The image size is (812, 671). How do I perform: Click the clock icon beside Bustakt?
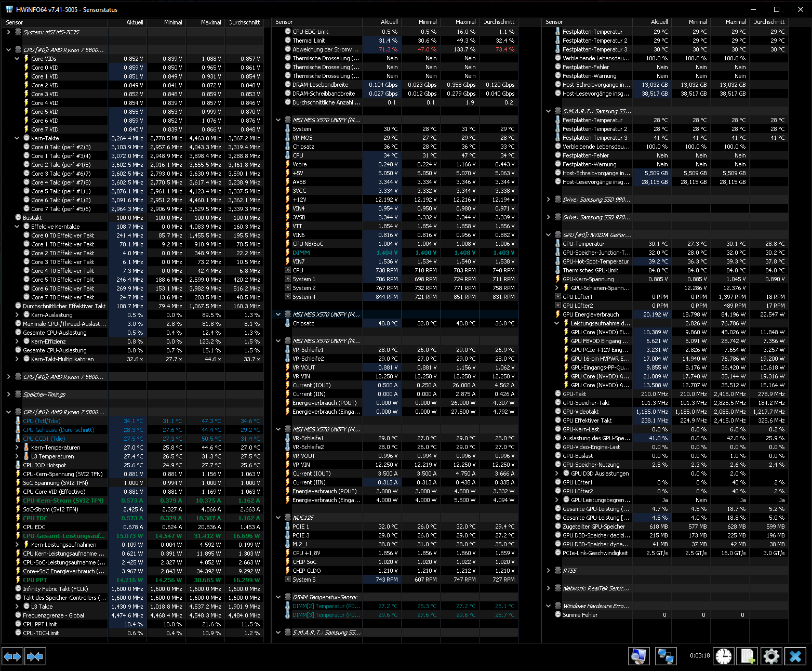pyautogui.click(x=18, y=218)
